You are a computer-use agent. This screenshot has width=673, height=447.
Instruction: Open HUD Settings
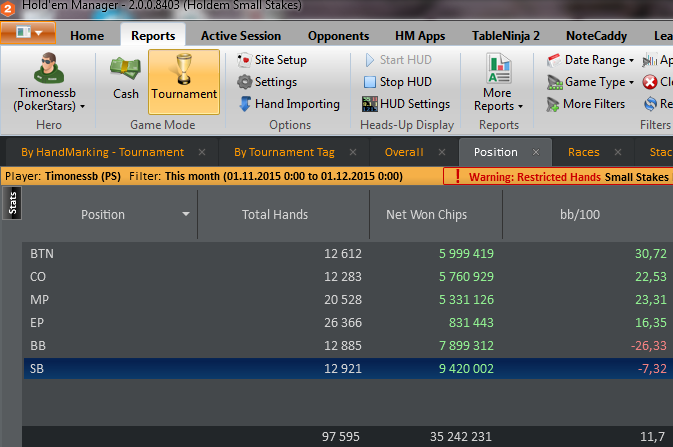tap(406, 104)
